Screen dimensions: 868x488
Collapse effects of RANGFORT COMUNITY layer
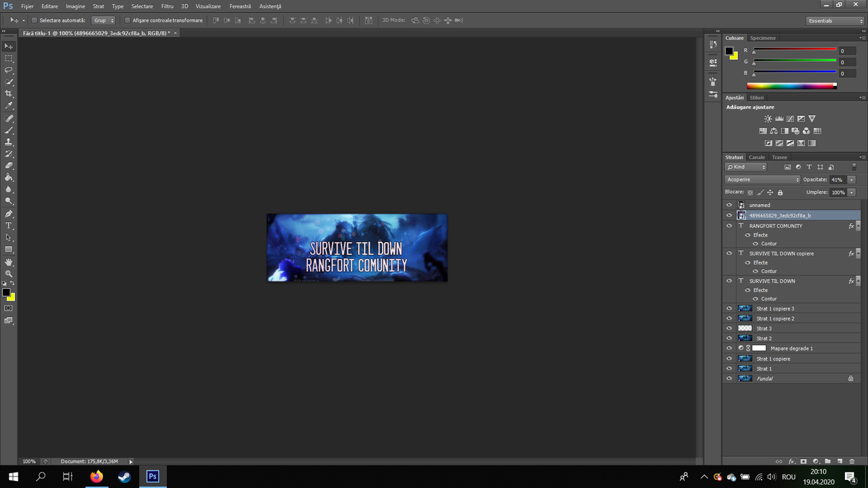(858, 226)
